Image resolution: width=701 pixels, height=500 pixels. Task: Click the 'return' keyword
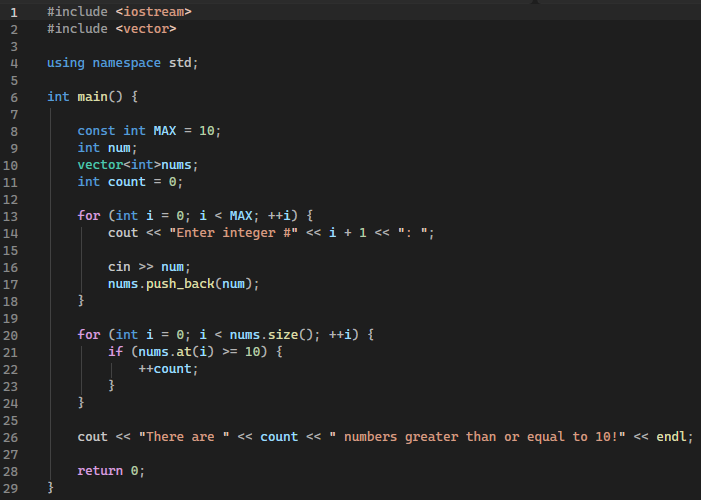click(x=100, y=470)
